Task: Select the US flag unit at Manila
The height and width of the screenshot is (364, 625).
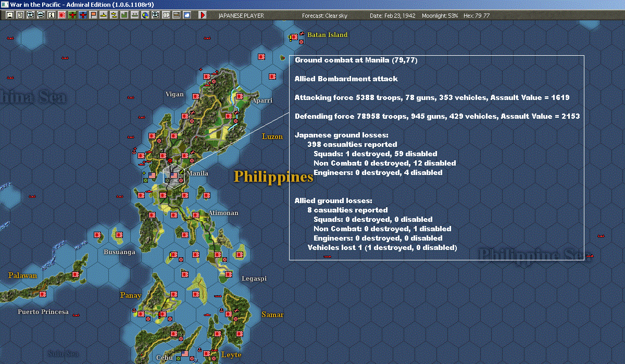Action: 174,175
